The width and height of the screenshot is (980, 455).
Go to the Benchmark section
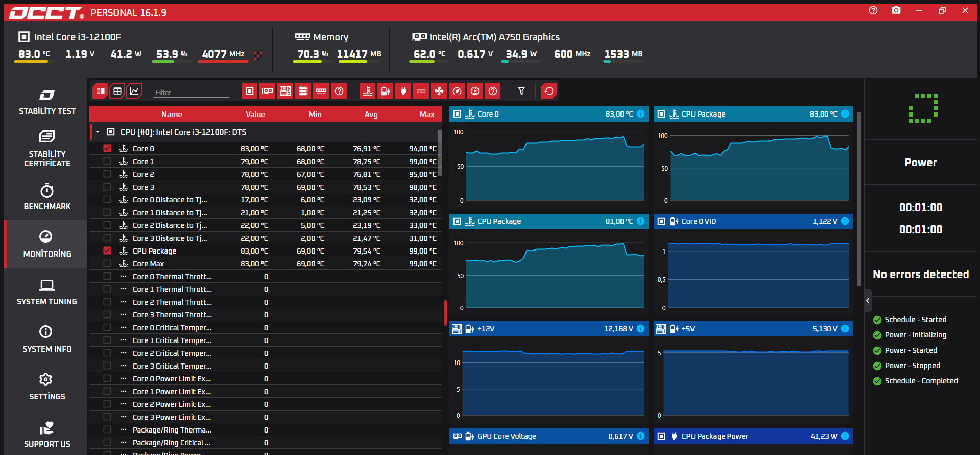(47, 197)
